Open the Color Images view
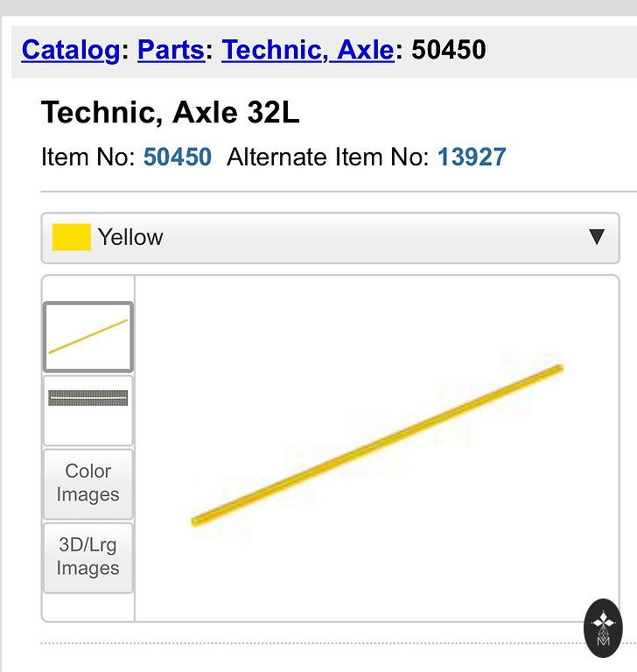The image size is (637, 672). click(x=87, y=483)
